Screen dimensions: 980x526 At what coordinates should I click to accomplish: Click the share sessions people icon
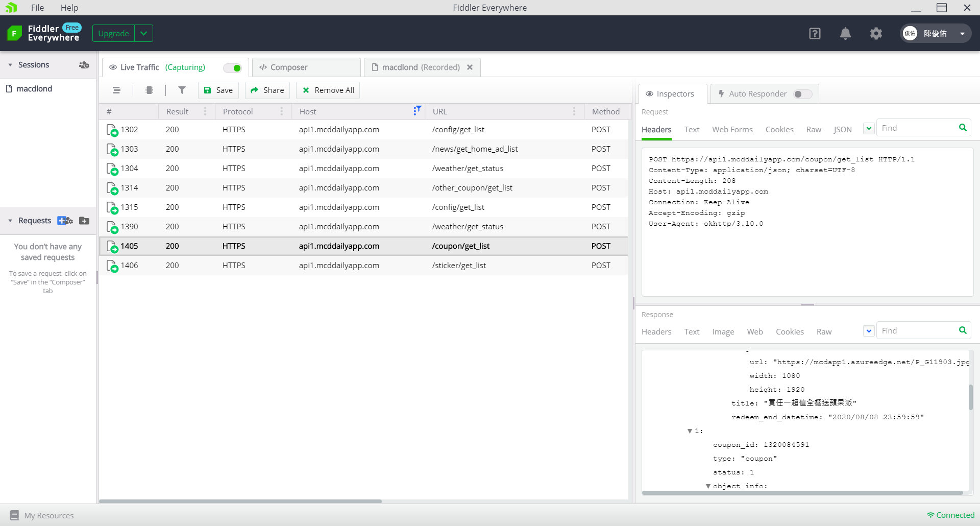pos(84,65)
